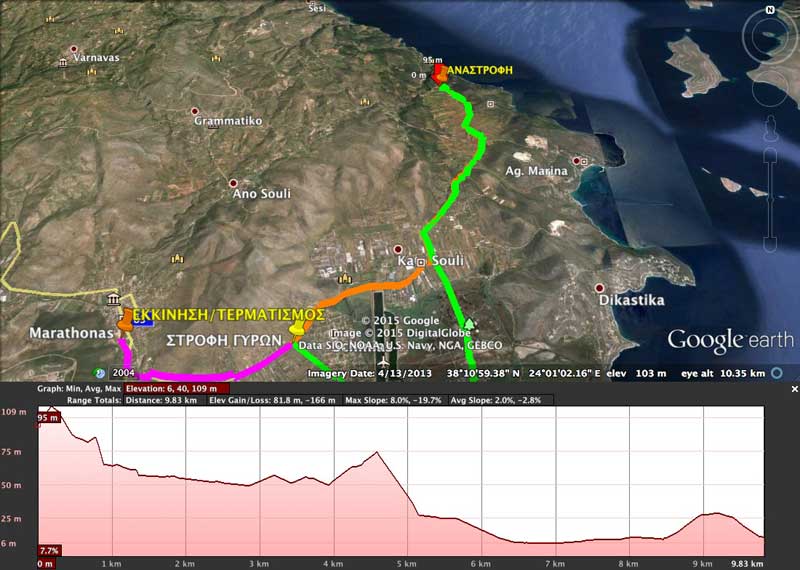
Task: Click the Street View pegman icon
Action: point(770,124)
